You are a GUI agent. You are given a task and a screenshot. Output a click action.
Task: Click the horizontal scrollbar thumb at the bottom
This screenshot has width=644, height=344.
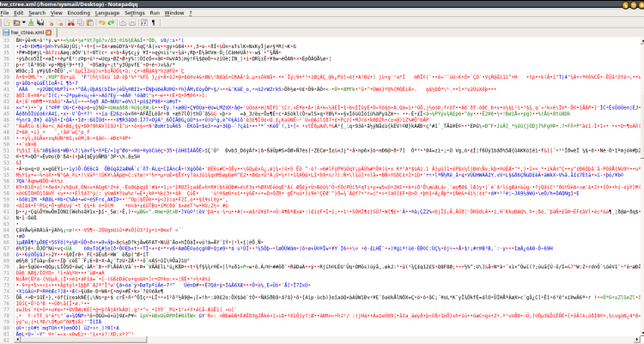pos(83,340)
